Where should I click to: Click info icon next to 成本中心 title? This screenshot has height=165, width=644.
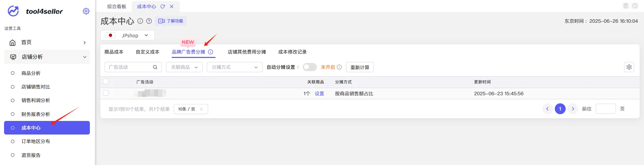[x=140, y=21]
